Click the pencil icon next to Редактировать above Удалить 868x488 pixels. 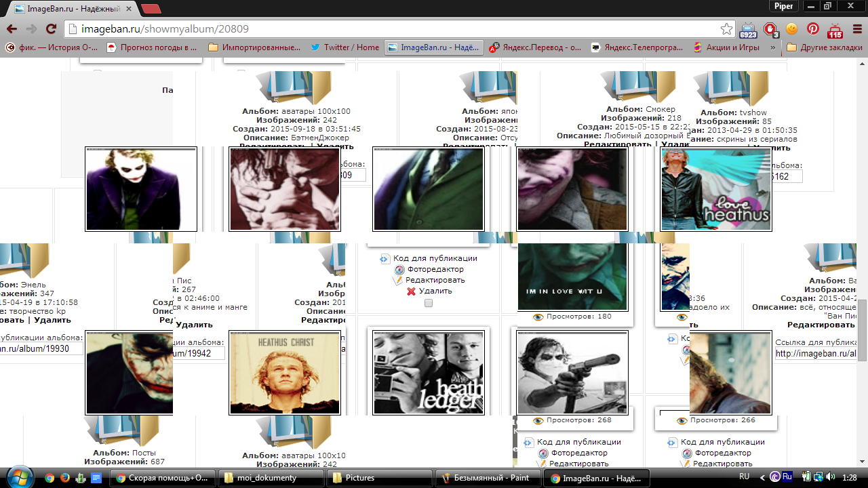(399, 280)
